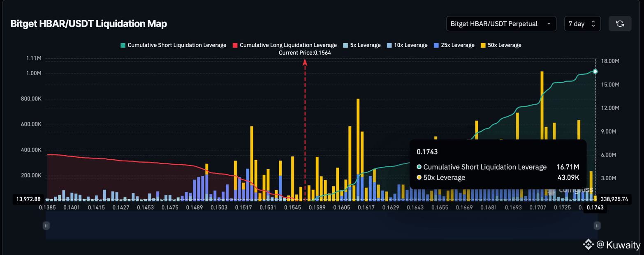
Task: Toggle Cumulative Long Liquidation Leverage legend
Action: point(284,45)
